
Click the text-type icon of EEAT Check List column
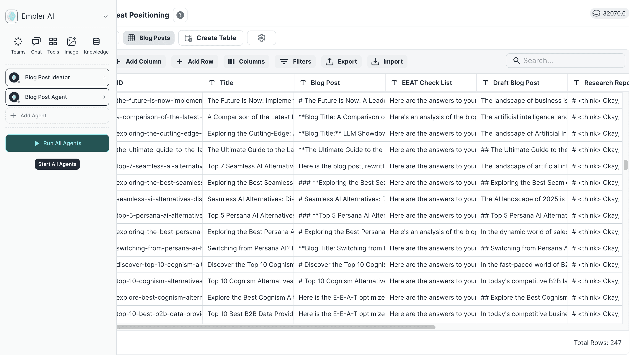394,83
